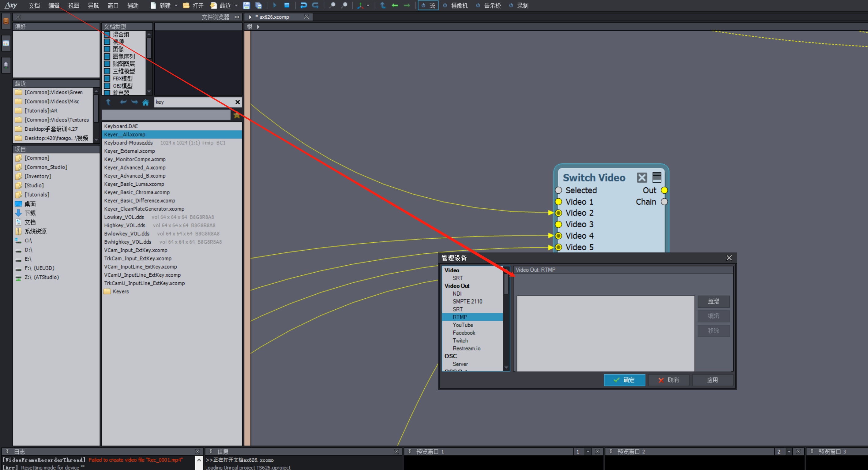
Task: Open the 编辑 menu
Action: (x=54, y=6)
